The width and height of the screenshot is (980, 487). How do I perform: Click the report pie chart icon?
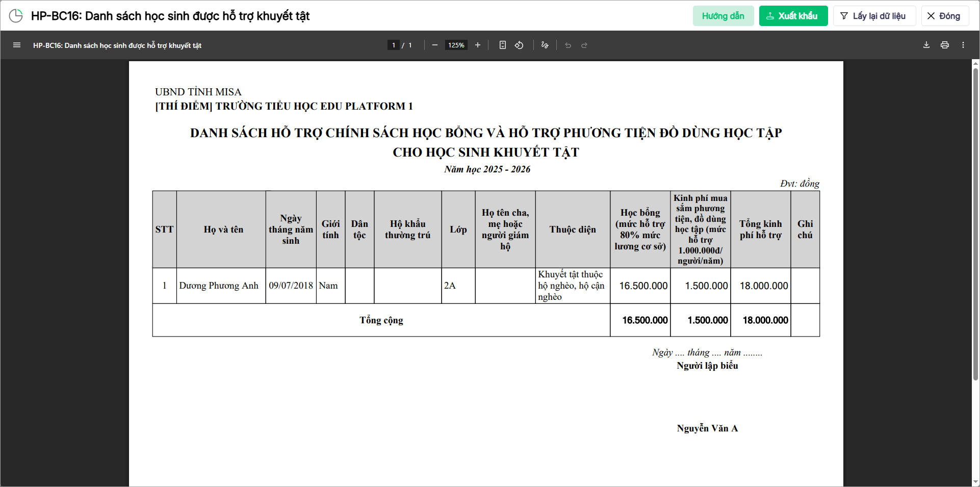click(x=16, y=16)
